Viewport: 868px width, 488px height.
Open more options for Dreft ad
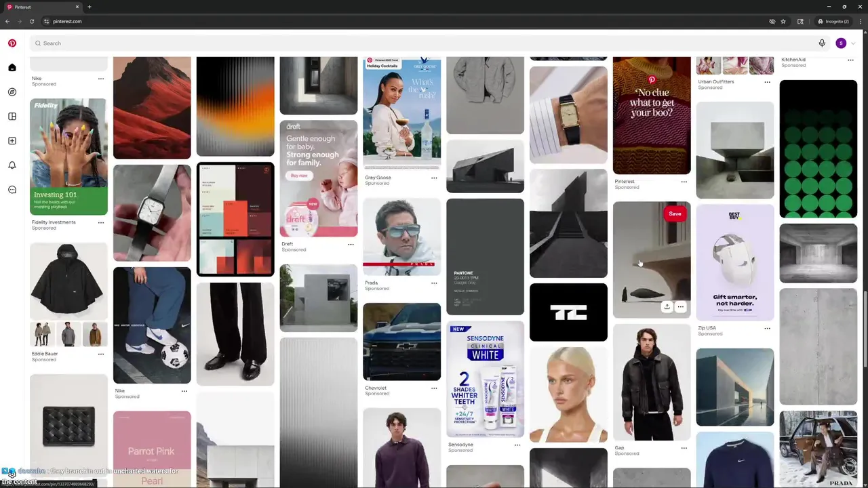click(x=351, y=244)
